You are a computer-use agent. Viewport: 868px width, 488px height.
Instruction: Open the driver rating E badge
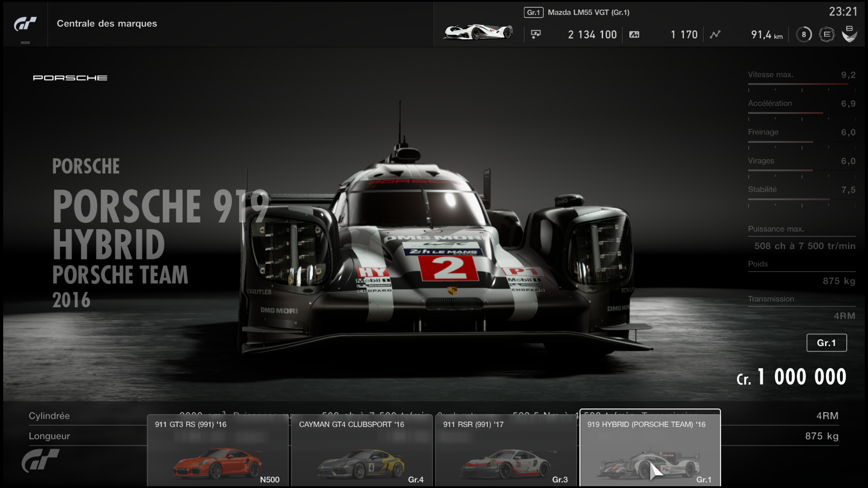[x=826, y=34]
